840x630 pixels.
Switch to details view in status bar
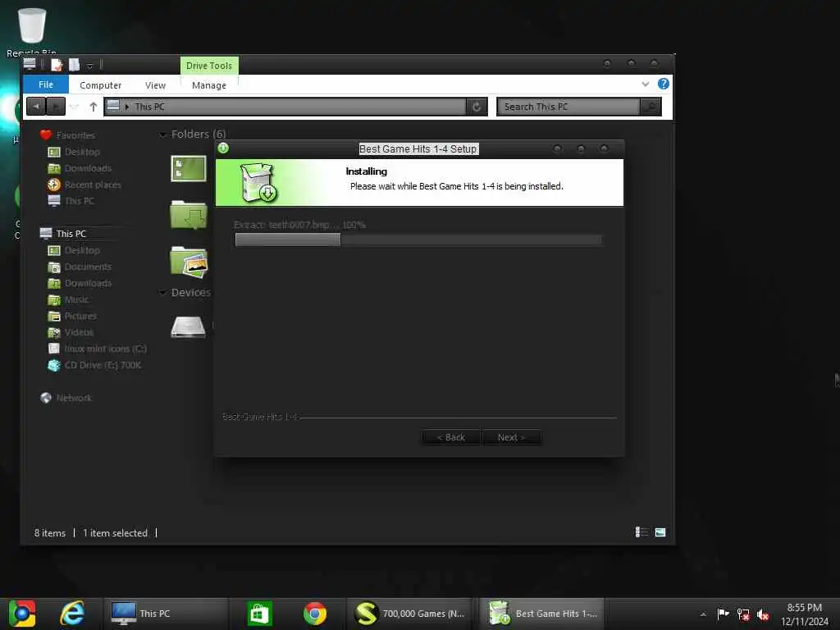(x=641, y=532)
